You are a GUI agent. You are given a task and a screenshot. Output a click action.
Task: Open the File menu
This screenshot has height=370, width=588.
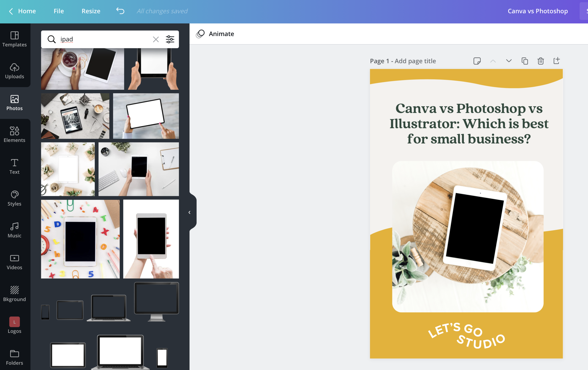(x=59, y=11)
